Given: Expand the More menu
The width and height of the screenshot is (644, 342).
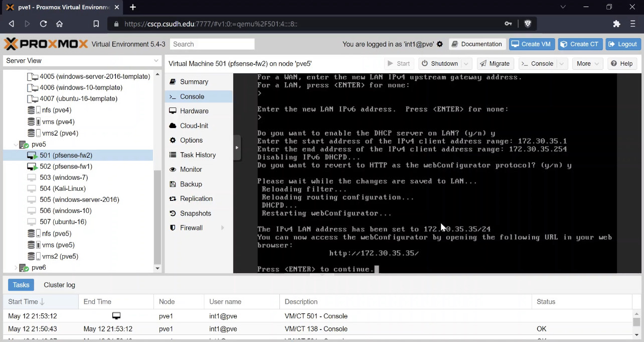Looking at the screenshot, I should (x=588, y=64).
